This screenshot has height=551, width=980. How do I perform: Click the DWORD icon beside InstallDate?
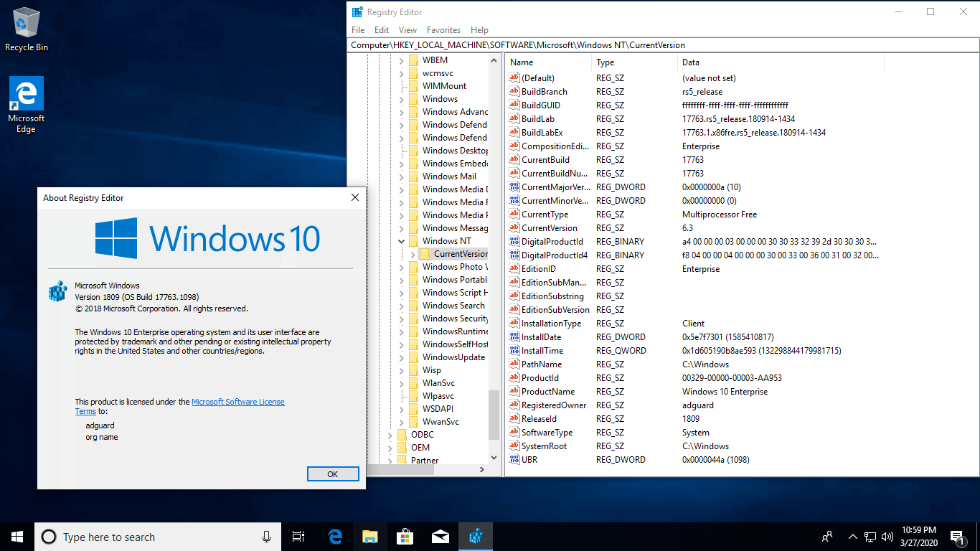(x=514, y=336)
